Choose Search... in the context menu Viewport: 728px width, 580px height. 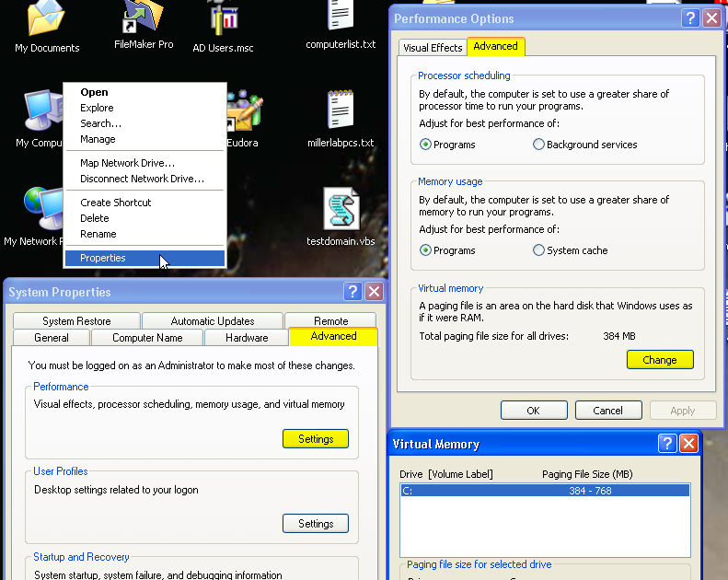[145, 123]
